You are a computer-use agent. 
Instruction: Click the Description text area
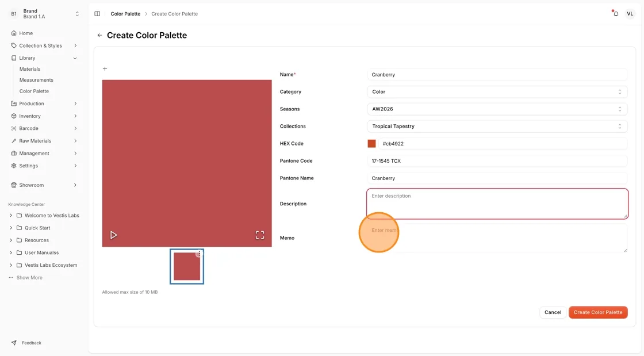[497, 204]
